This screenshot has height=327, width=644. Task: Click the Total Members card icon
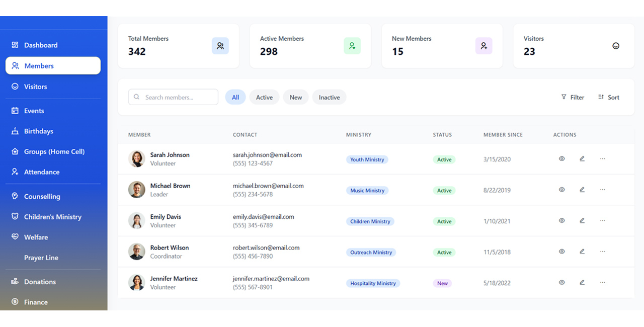[220, 46]
